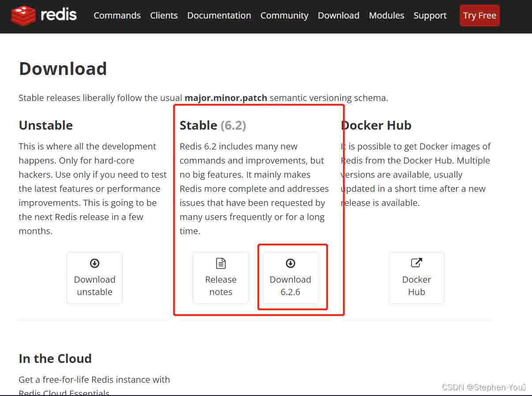Click the download arrow icon above Download unstable
Viewport: 532px width, 396px height.
click(94, 263)
